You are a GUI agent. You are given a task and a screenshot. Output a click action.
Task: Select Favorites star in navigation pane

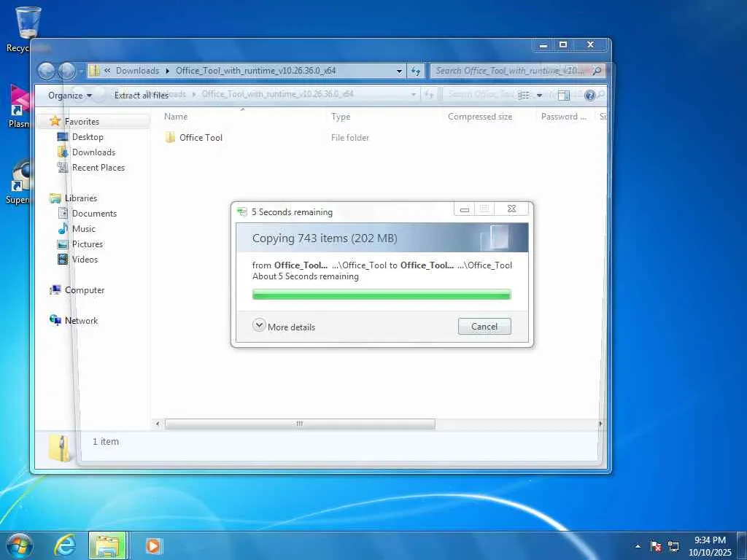coord(55,121)
